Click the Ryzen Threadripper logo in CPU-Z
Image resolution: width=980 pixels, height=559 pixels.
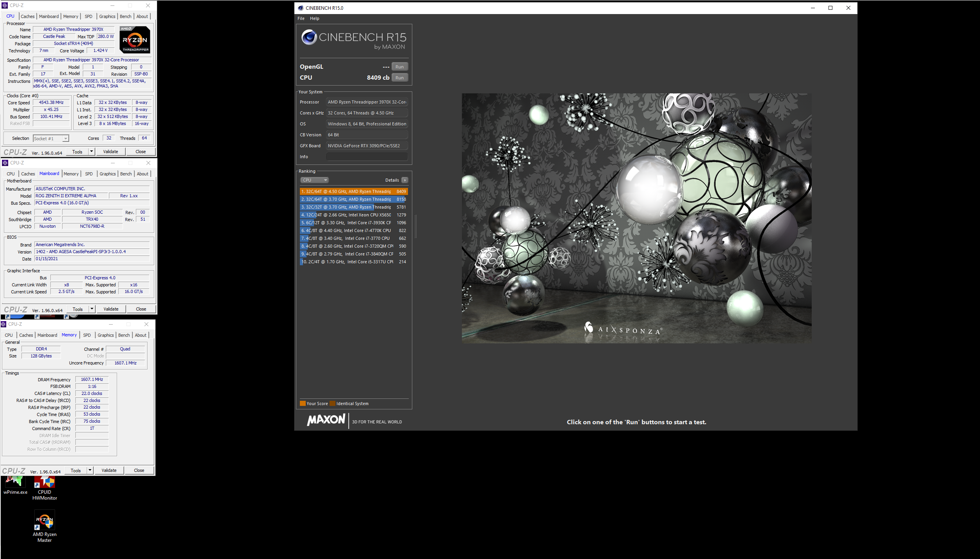(135, 39)
